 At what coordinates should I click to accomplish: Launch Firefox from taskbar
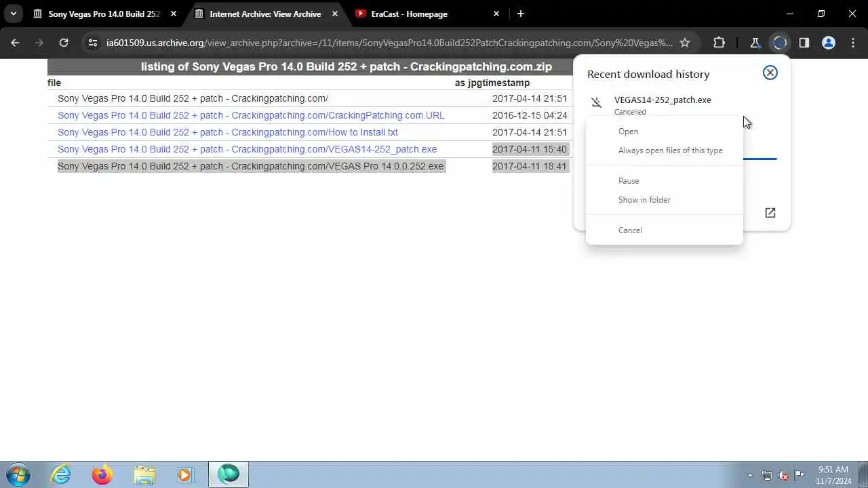(102, 474)
